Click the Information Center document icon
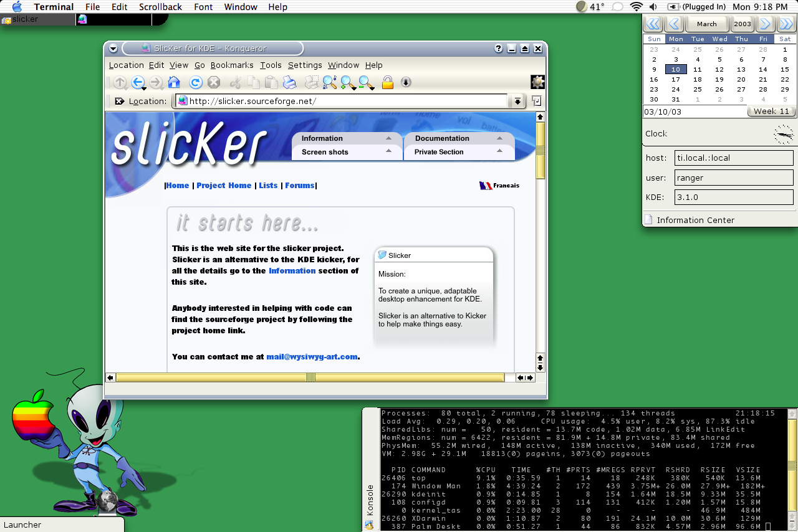Image resolution: width=798 pixels, height=532 pixels. click(x=648, y=220)
